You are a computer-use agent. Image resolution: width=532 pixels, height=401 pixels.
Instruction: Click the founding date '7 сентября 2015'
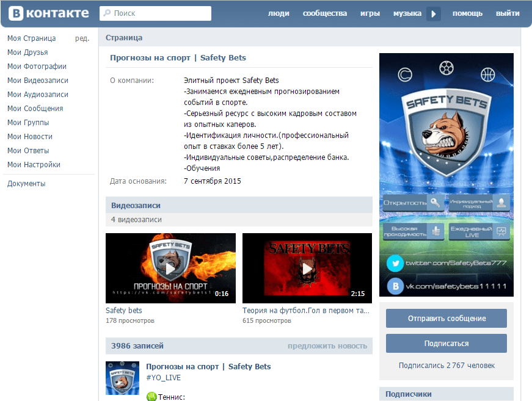pyautogui.click(x=213, y=181)
